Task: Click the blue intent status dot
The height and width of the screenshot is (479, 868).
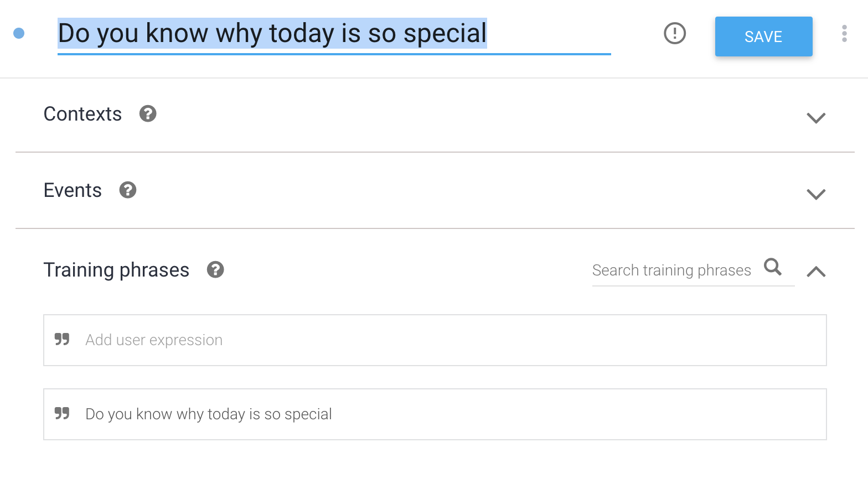Action: [x=19, y=33]
